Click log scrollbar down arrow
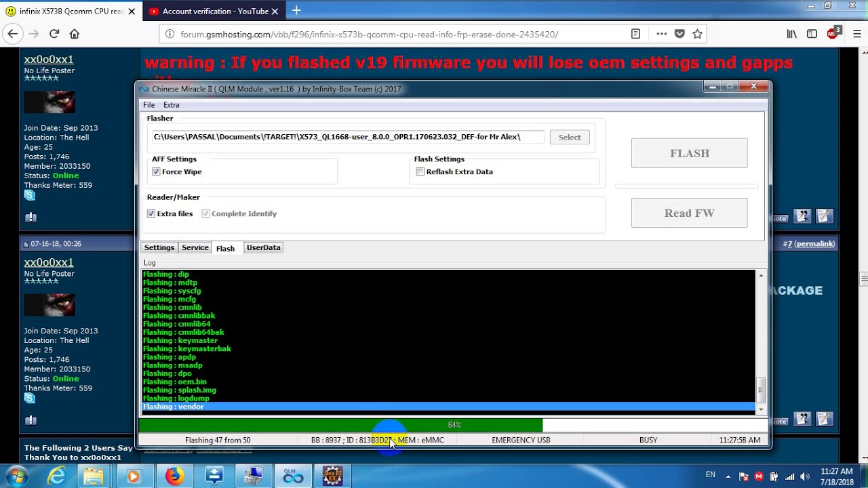The image size is (868, 488). pos(761,409)
